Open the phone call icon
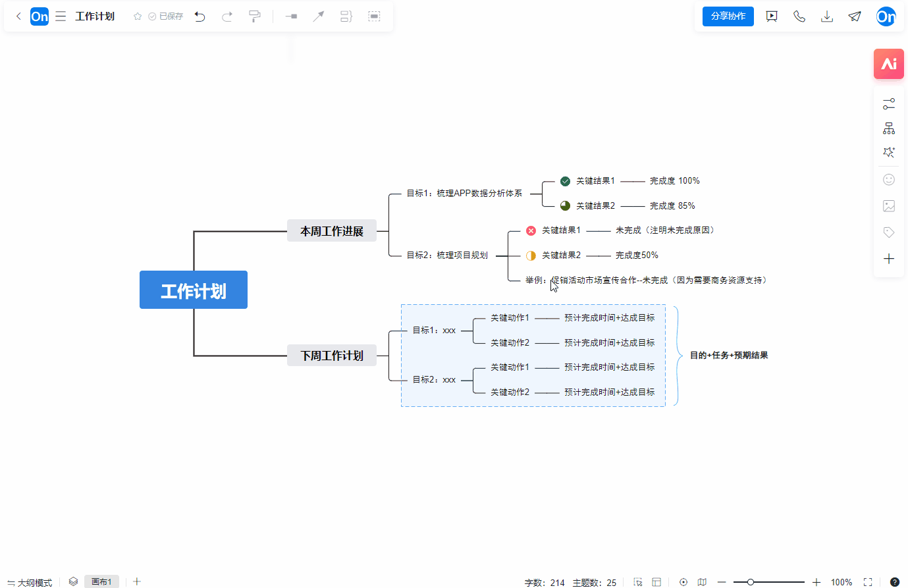This screenshot has height=588, width=908. 799,16
